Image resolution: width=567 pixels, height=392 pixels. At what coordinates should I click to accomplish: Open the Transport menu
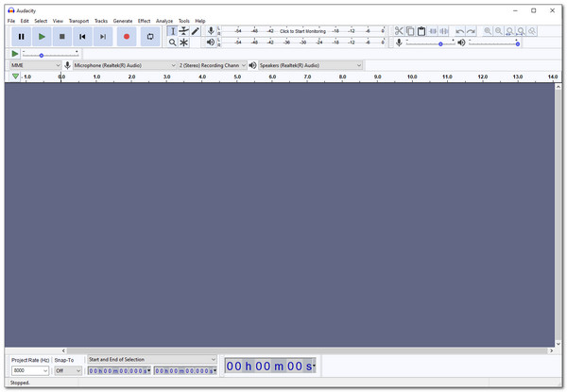(x=78, y=21)
